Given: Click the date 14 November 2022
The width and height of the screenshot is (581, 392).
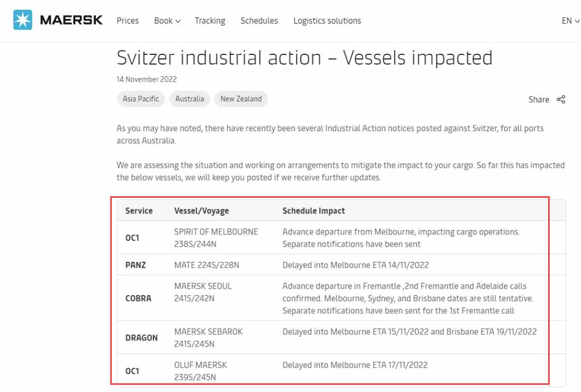Looking at the screenshot, I should (147, 79).
